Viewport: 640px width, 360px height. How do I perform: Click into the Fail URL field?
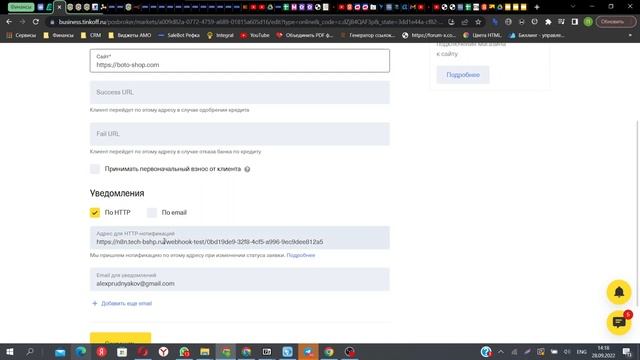[240, 134]
